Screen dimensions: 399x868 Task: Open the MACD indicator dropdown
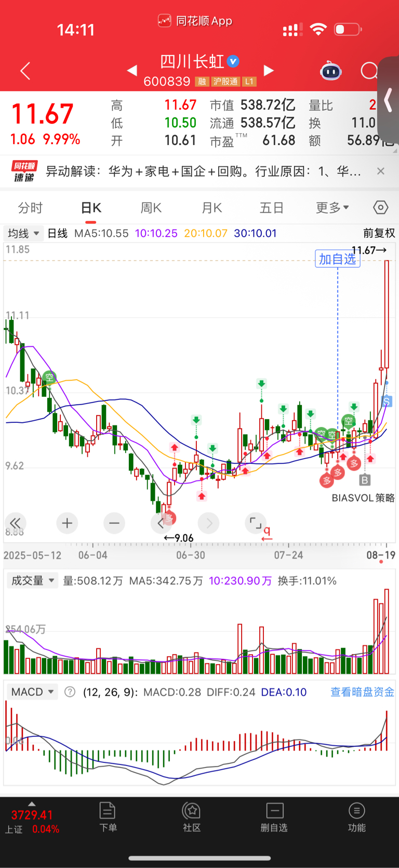click(32, 692)
